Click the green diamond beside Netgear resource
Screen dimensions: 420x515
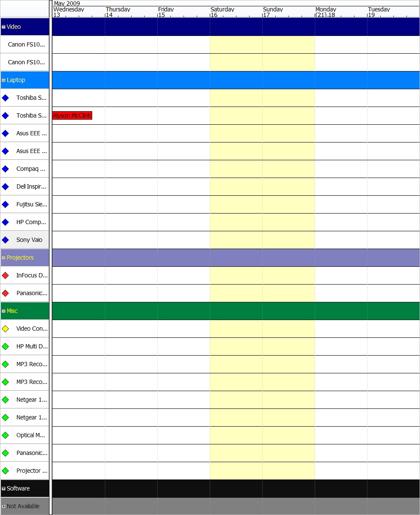pyautogui.click(x=5, y=399)
